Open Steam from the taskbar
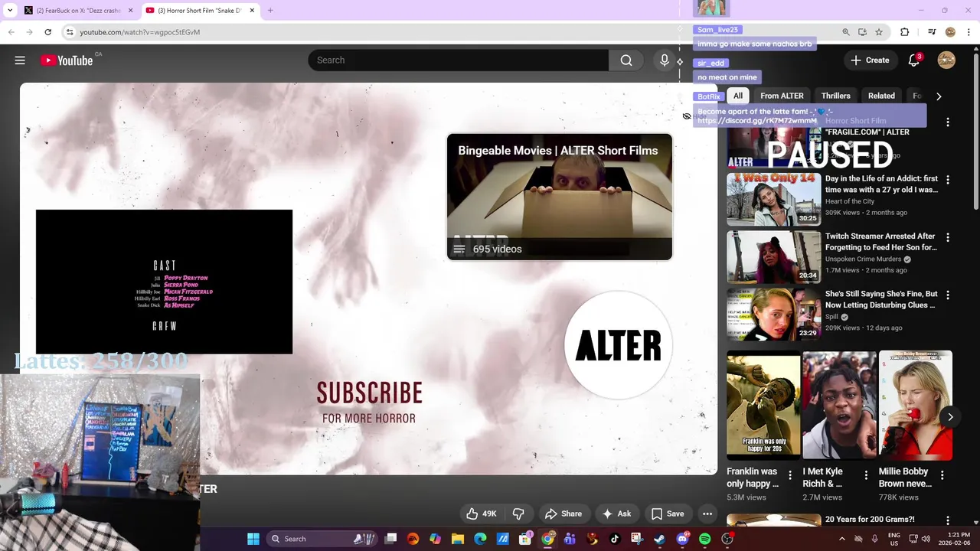Viewport: 980px width, 551px height. [x=659, y=539]
